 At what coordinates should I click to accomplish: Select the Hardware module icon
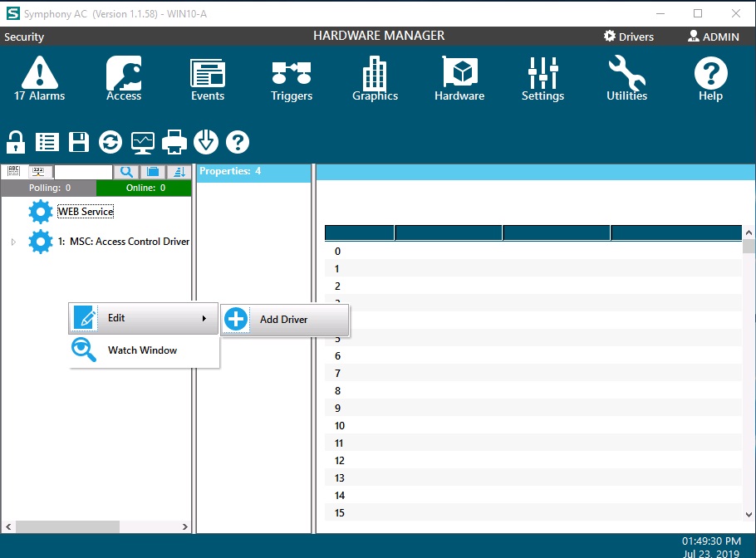459,78
